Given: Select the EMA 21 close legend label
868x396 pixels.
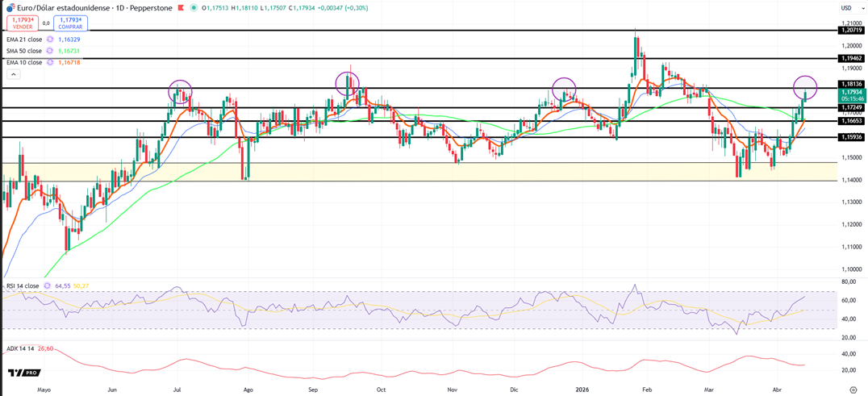Looking at the screenshot, I should tap(23, 39).
